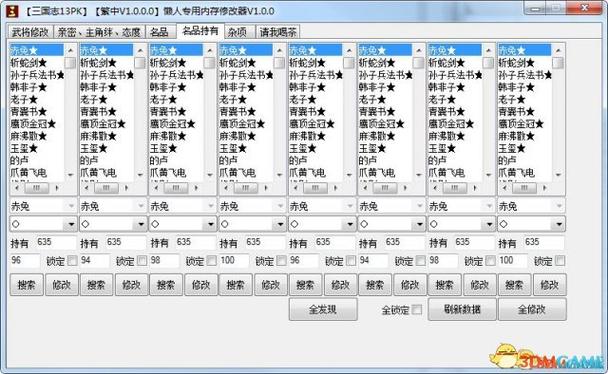
Task: Click the vertical scrollbar thumb of the sixth list
Action: coord(418,63)
